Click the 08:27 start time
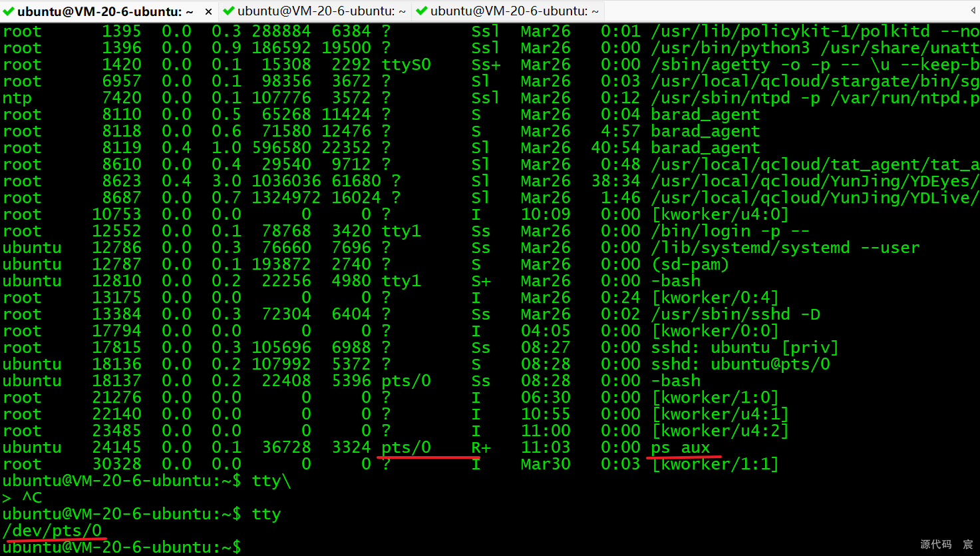Image resolution: width=980 pixels, height=556 pixels. (x=546, y=348)
